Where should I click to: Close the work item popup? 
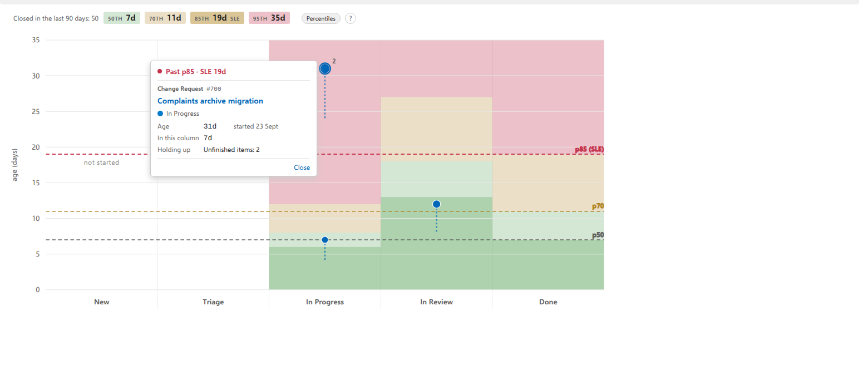(x=302, y=167)
